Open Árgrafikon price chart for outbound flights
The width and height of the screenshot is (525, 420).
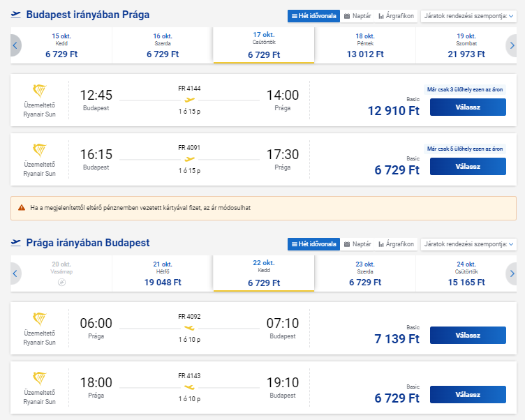396,16
